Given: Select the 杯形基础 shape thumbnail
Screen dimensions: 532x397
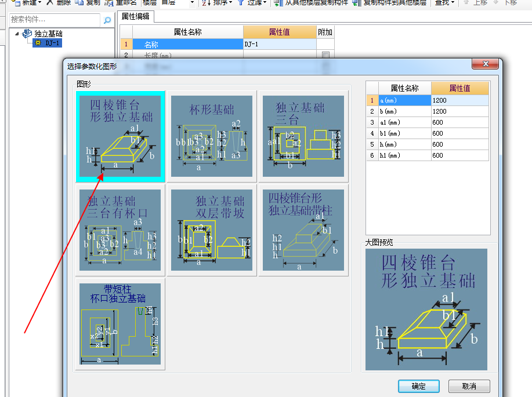Looking at the screenshot, I should 212,136.
